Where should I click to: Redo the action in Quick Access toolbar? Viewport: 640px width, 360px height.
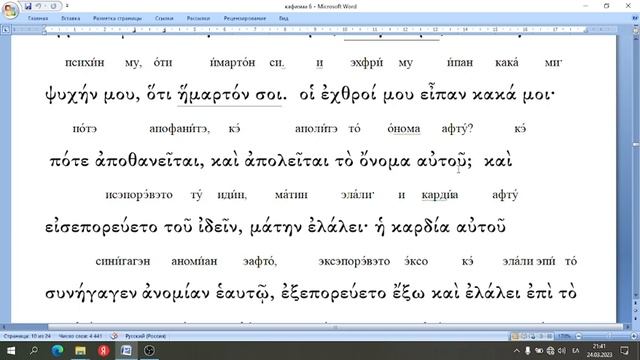(x=53, y=6)
